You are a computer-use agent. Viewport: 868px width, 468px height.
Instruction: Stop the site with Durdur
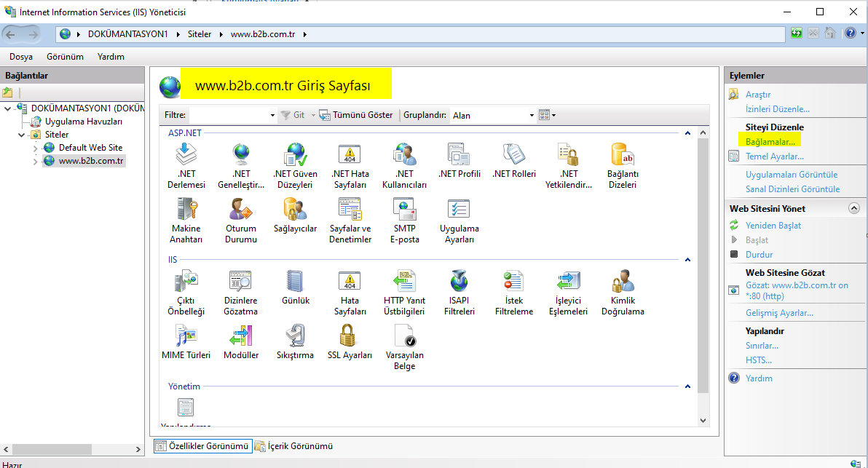759,255
